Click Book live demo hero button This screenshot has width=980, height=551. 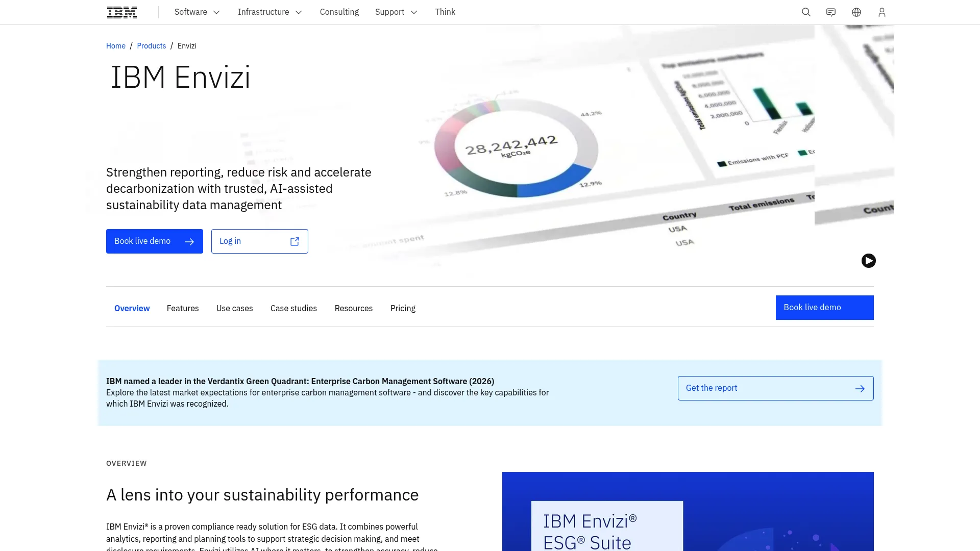coord(155,241)
